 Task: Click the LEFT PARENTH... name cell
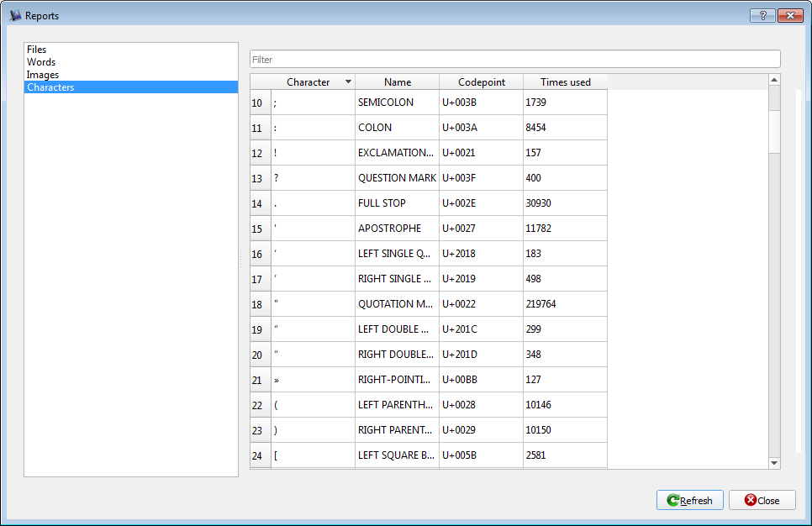coord(398,405)
